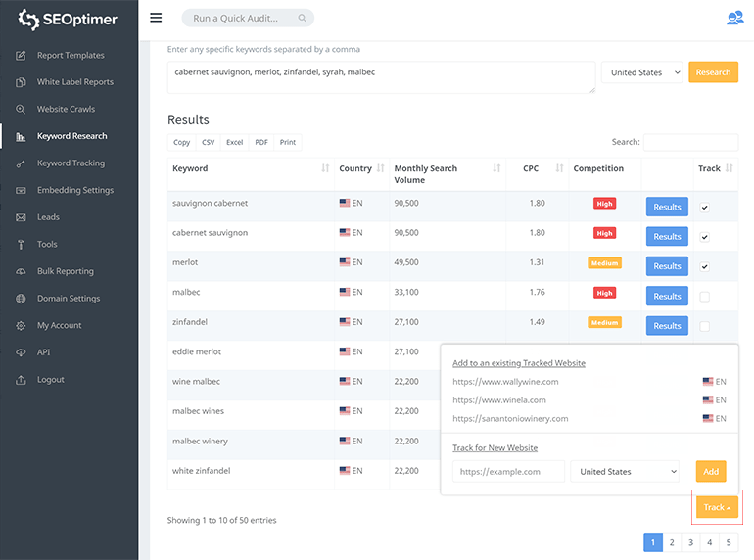Click the orange Research button
Viewport: 754px width, 560px height.
713,72
